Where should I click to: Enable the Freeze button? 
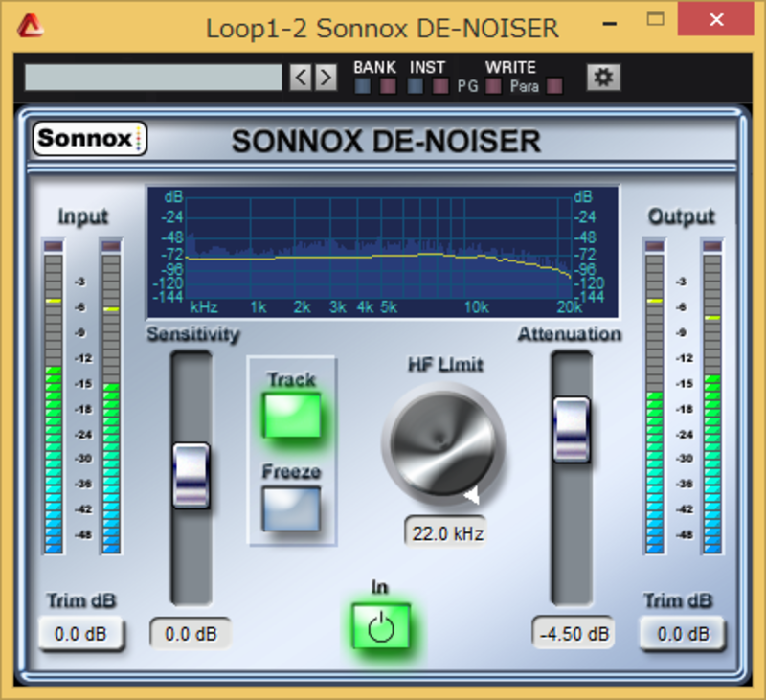coord(292,508)
